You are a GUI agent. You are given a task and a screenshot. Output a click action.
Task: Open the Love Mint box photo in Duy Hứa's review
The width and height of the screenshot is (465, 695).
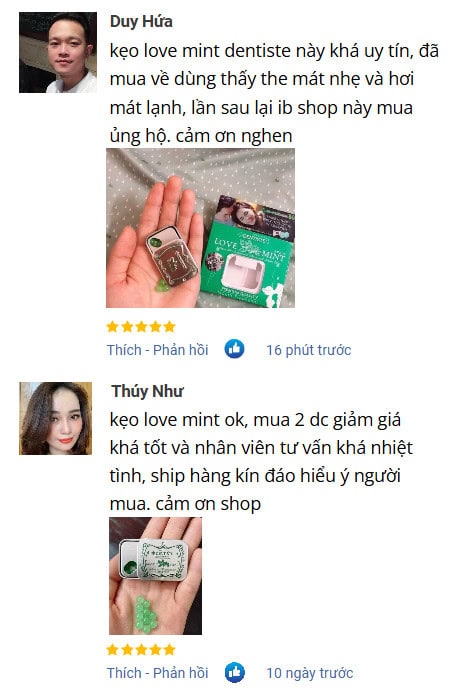point(200,228)
